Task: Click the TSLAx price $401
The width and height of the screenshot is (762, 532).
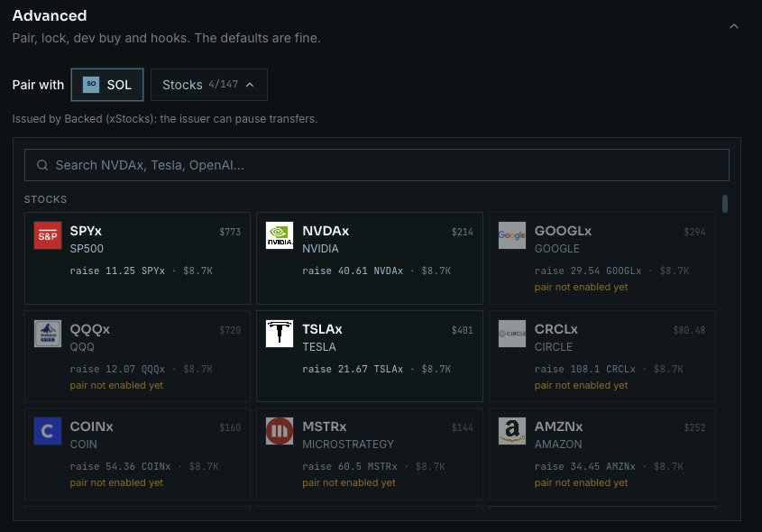Action: (x=462, y=330)
